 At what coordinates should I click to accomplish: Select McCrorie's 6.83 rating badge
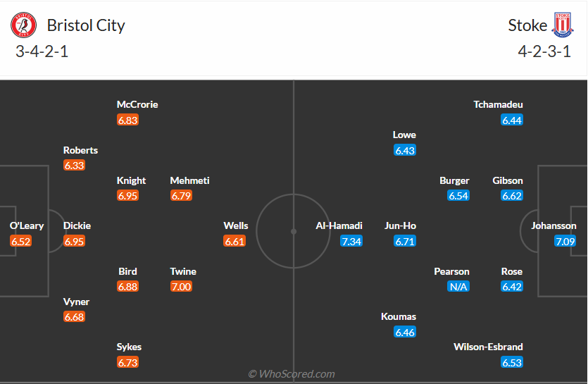coord(127,120)
